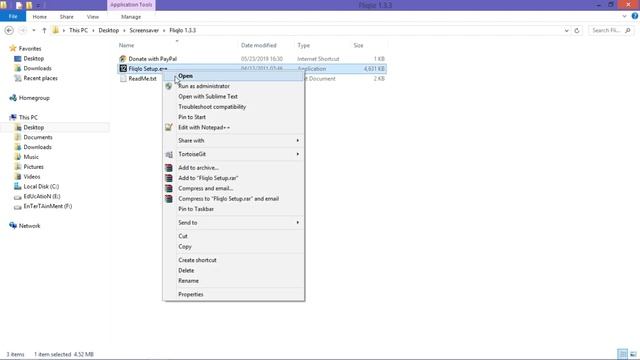Sort by Date modified column

(258, 45)
